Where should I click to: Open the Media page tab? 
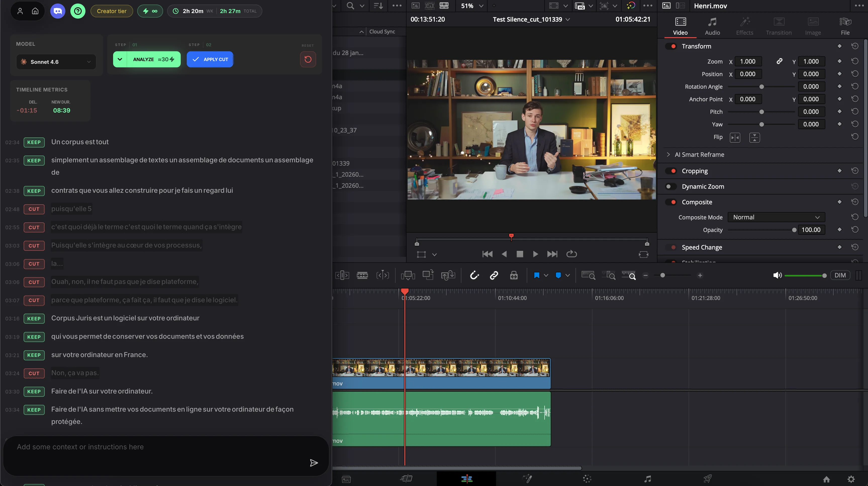[346, 478]
